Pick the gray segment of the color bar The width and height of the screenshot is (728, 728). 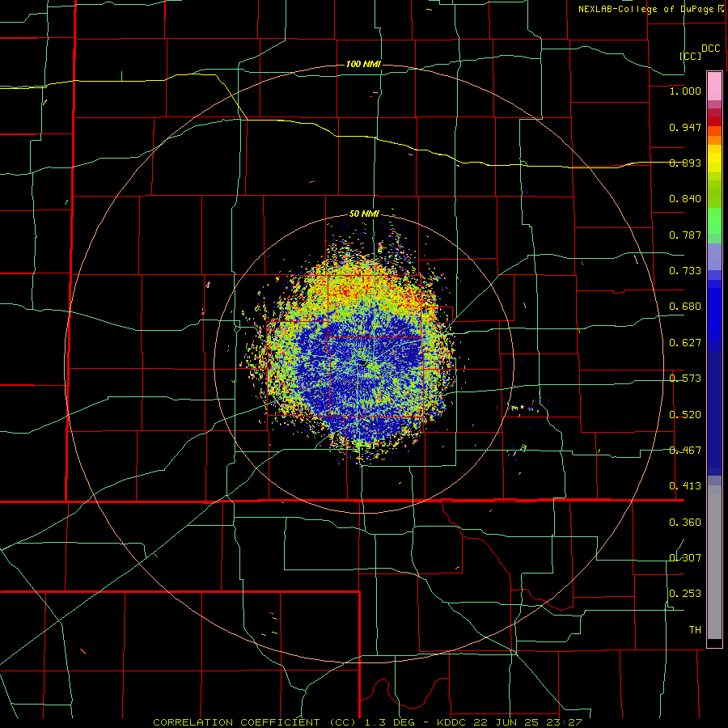click(x=714, y=562)
